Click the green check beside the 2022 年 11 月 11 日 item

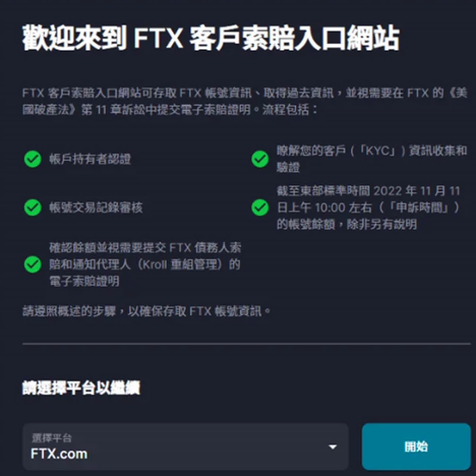[x=260, y=207]
